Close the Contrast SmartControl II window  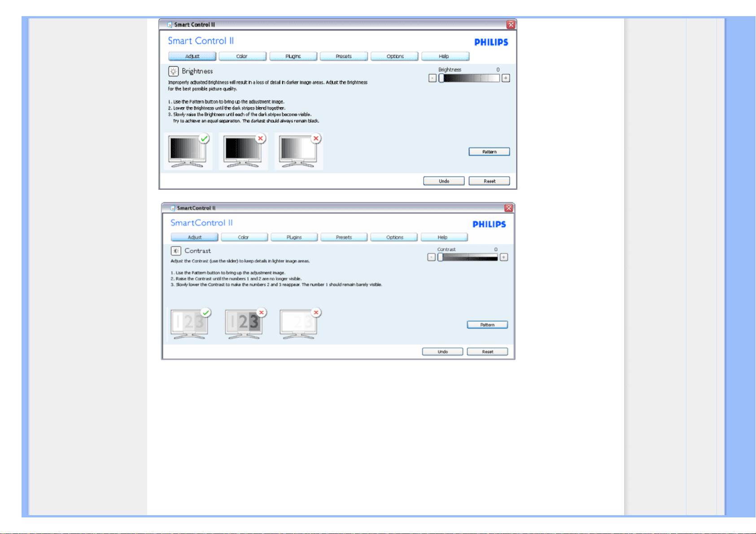point(508,208)
